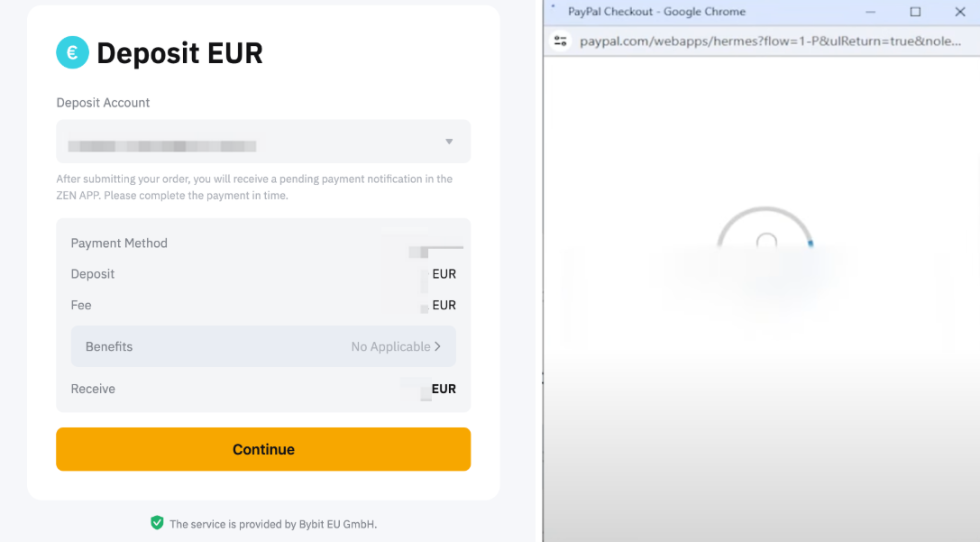Click the green shield verification icon

[157, 523]
